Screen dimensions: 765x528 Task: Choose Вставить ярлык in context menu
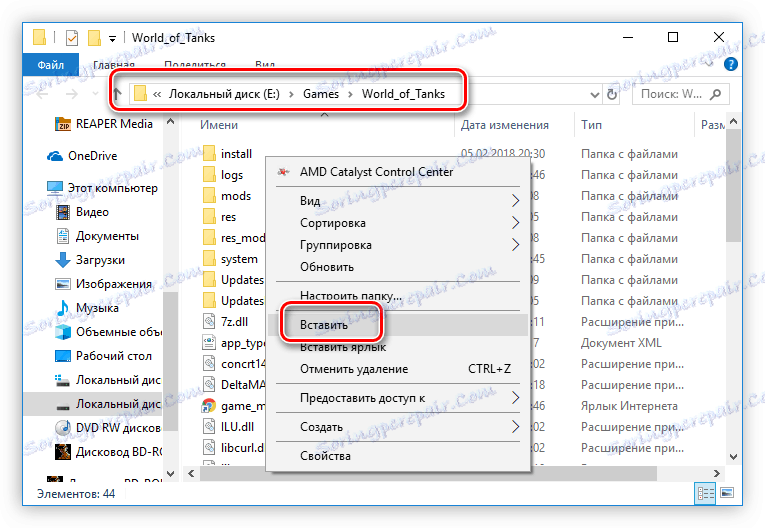(398, 347)
